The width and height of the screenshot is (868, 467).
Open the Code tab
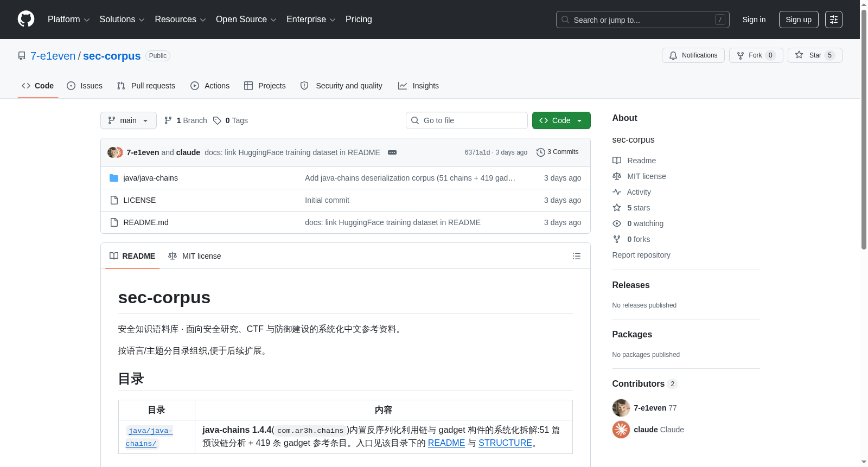38,86
